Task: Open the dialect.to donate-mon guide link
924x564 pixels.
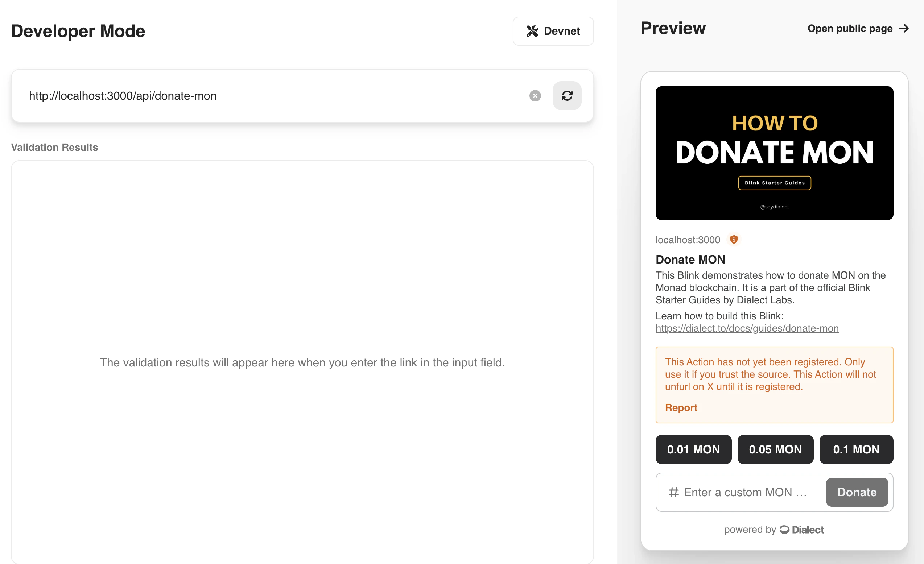Action: [747, 328]
